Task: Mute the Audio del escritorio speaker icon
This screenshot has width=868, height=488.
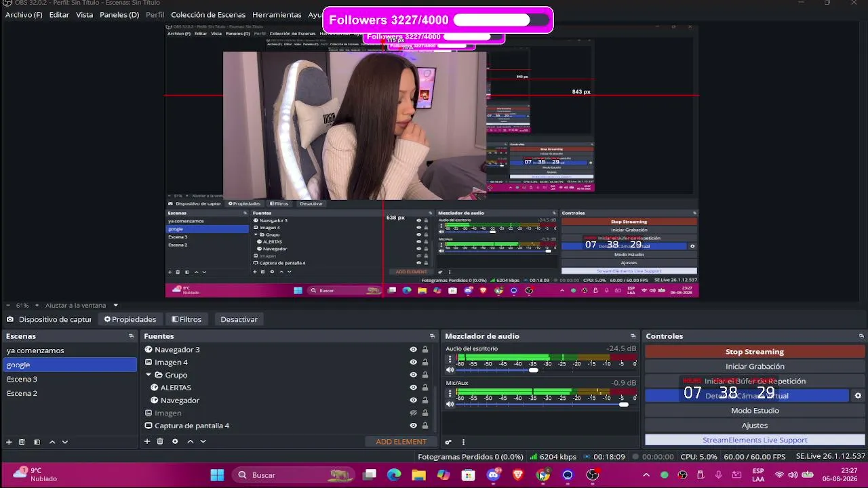Action: 450,369
